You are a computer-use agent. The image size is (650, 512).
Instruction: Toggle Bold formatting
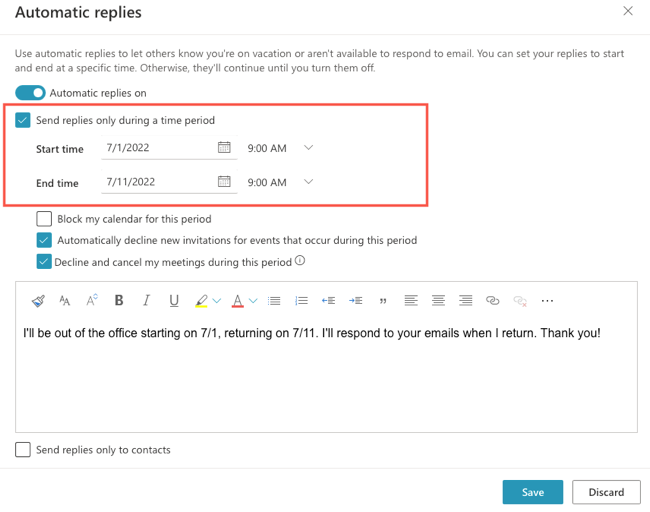click(119, 300)
